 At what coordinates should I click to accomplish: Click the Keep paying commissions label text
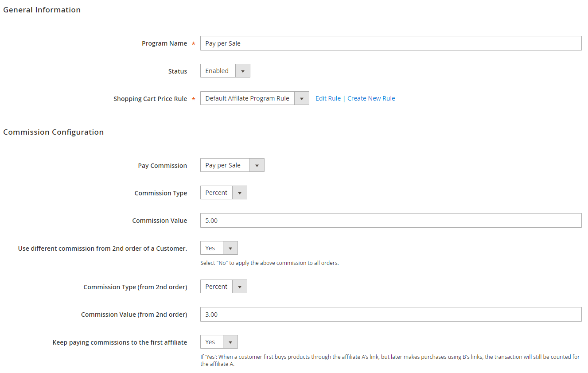pyautogui.click(x=120, y=342)
